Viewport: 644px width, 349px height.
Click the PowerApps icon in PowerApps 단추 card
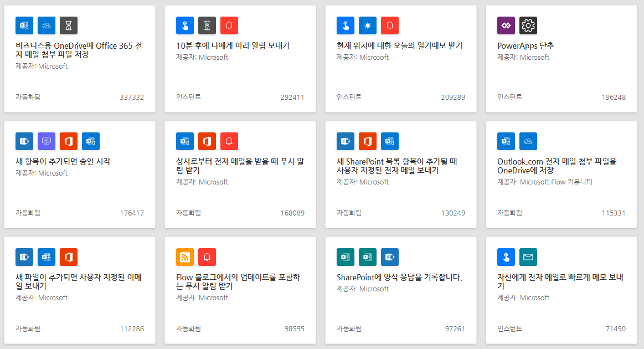point(506,25)
